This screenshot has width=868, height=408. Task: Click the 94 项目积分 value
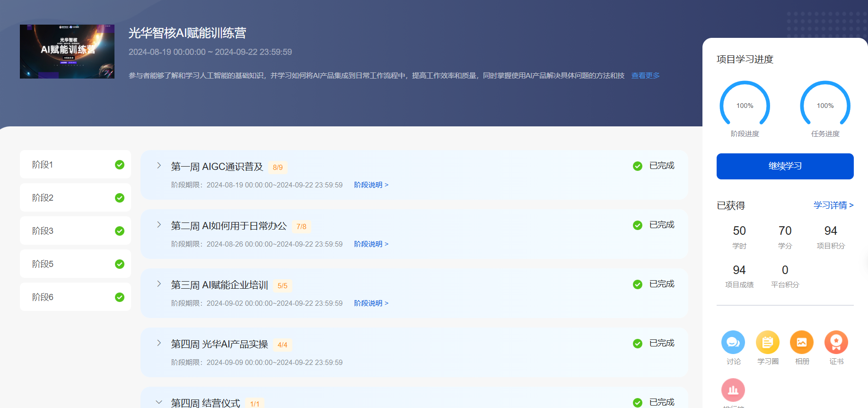coord(831,231)
